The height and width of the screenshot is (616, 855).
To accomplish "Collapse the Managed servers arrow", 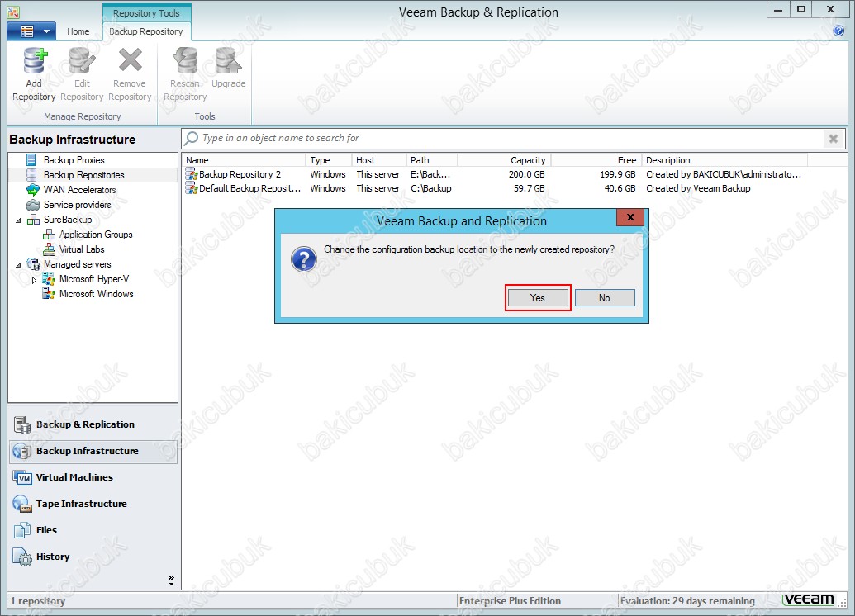I will click(18, 265).
